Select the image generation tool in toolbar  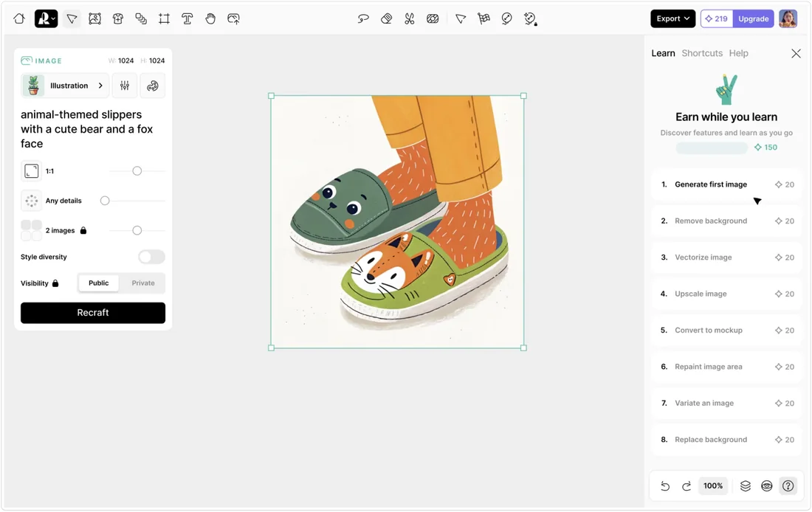coord(94,18)
